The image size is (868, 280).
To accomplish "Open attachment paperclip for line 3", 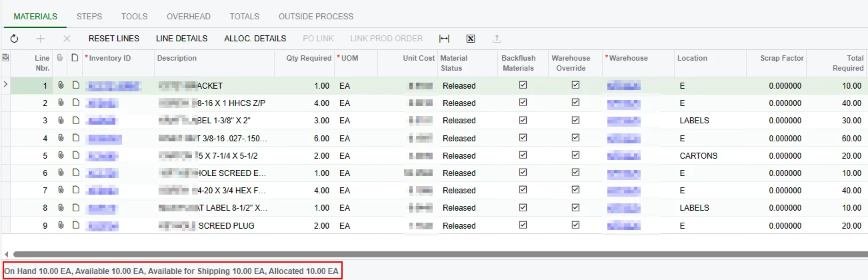I will [x=61, y=120].
